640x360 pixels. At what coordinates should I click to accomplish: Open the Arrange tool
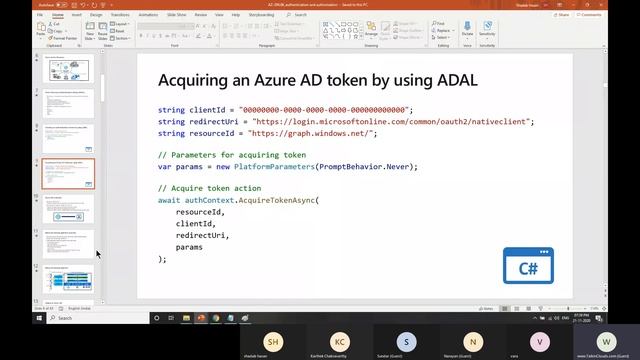pyautogui.click(x=371, y=29)
